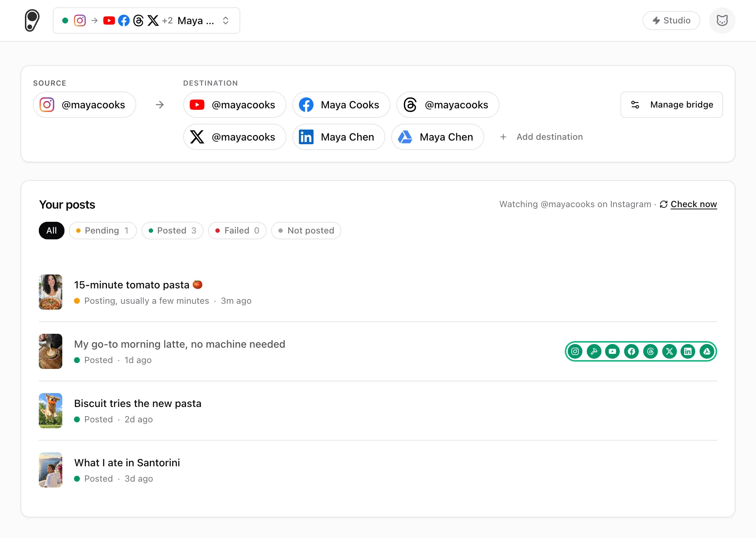Open the LinkedIn Maya Chen destination

click(338, 137)
